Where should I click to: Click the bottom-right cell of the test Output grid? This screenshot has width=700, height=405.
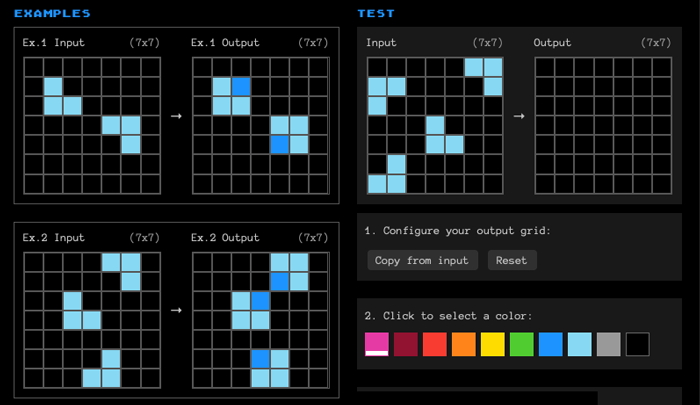click(661, 183)
